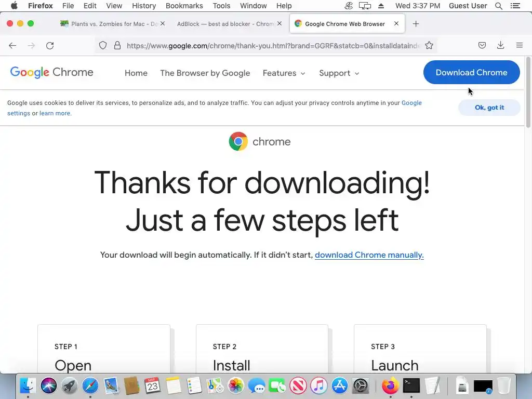532x399 pixels.
Task: Open System Preferences from the Dock
Action: (x=361, y=386)
